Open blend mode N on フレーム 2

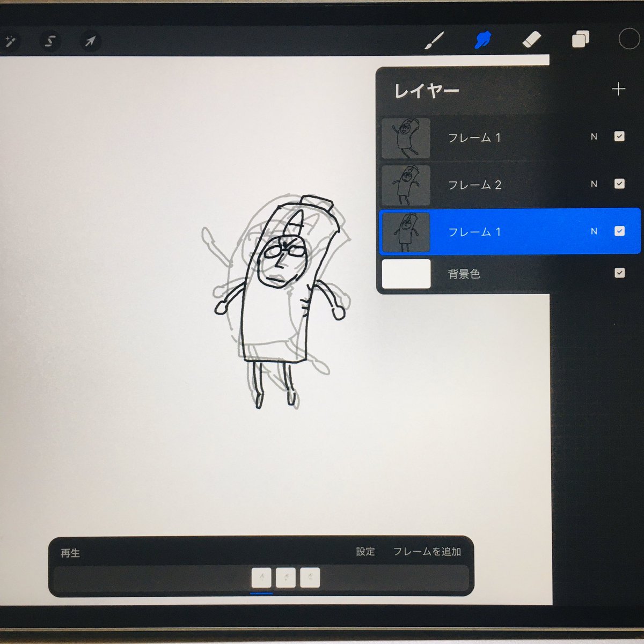coord(594,184)
